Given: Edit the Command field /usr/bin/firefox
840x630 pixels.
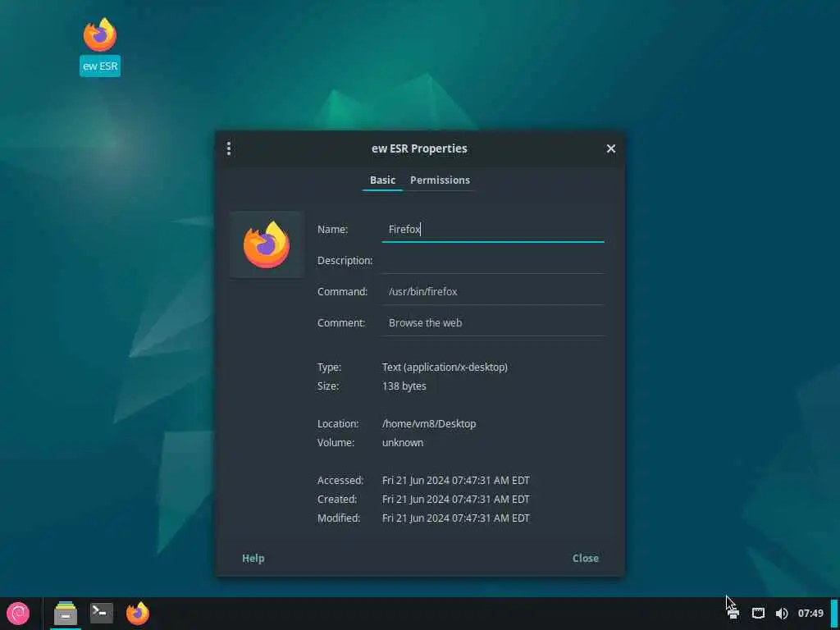Looking at the screenshot, I should coord(493,291).
